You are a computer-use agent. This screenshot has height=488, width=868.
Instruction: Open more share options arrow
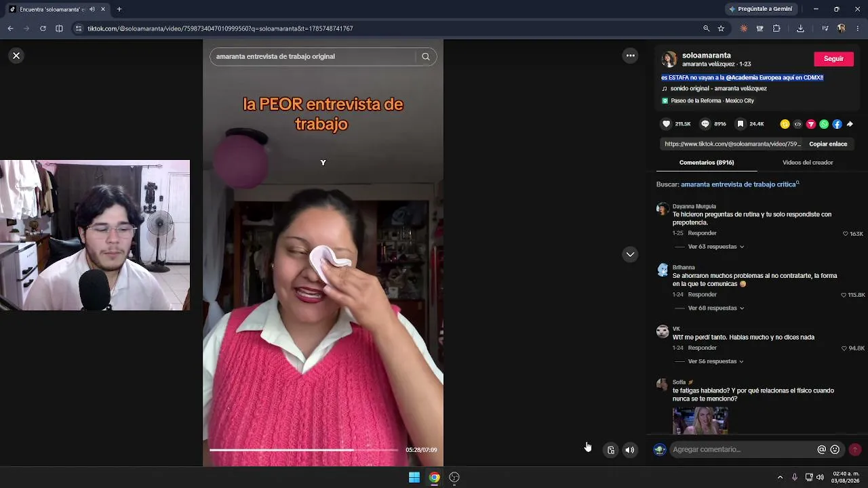[x=850, y=124]
